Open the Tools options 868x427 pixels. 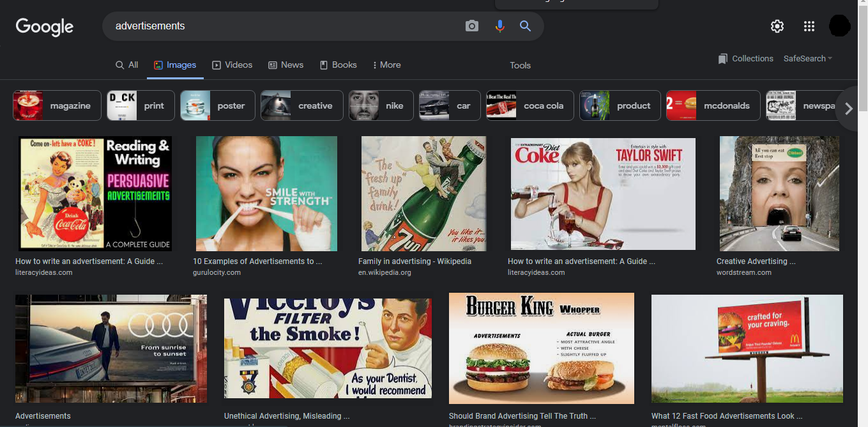(521, 65)
